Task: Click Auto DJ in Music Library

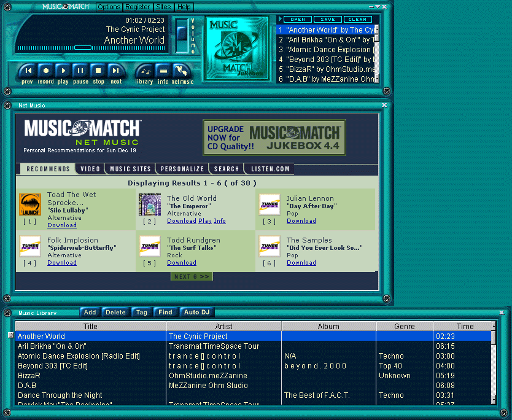Action: point(196,312)
